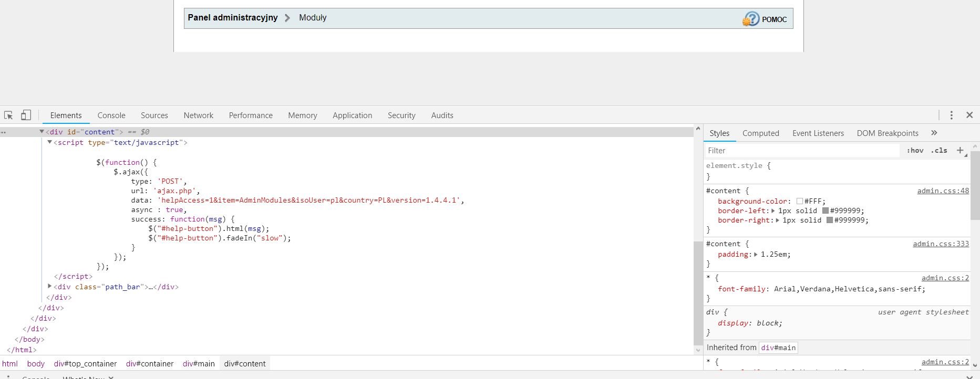Open the Application tab
Image resolution: width=980 pixels, height=379 pixels.
coord(352,115)
